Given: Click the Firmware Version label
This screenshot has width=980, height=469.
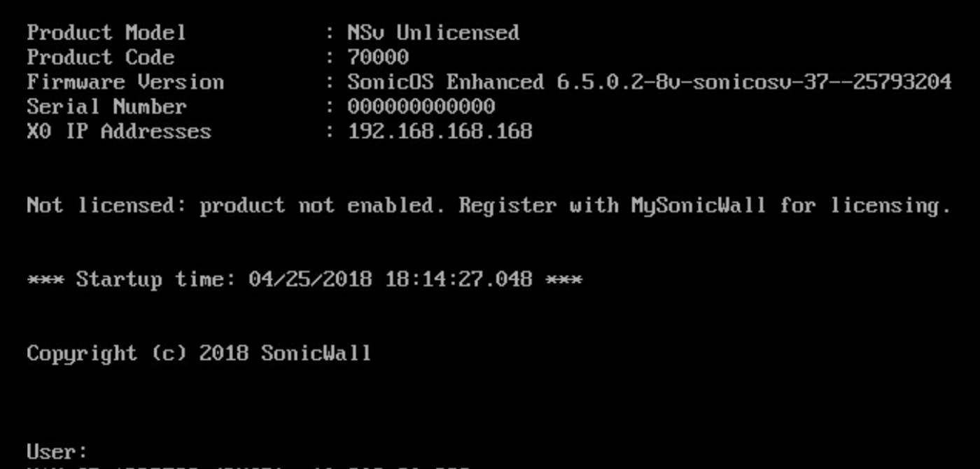Looking at the screenshot, I should [x=125, y=82].
